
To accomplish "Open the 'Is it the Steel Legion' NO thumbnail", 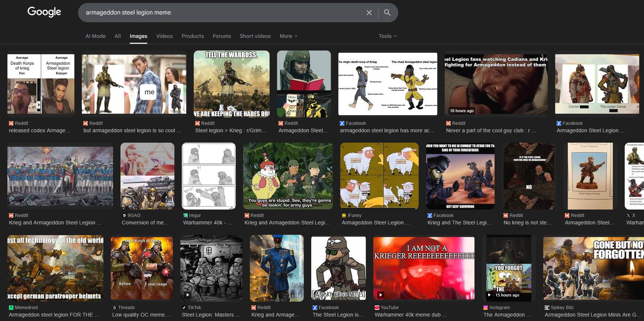I will coord(529,176).
